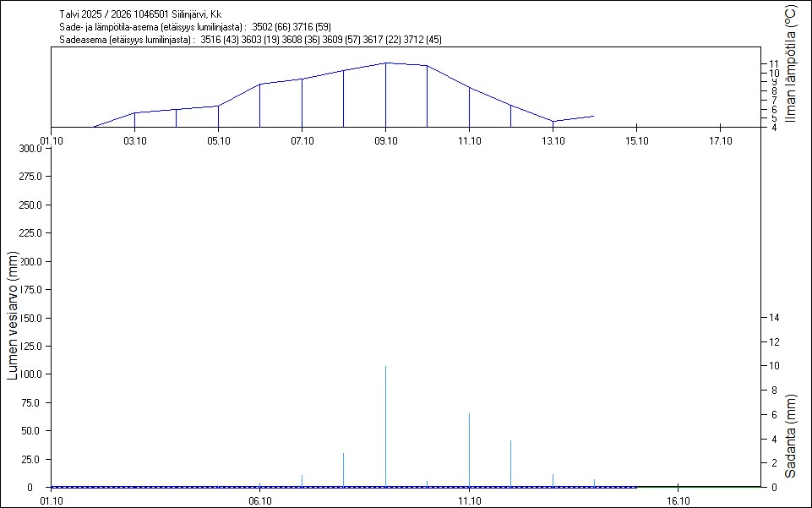Click the precipitation bar for 12.10
Image resolution: width=812 pixels, height=508 pixels.
pos(511,463)
